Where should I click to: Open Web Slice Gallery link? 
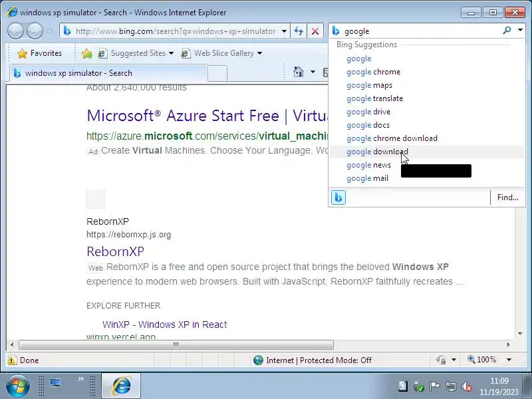tap(218, 53)
